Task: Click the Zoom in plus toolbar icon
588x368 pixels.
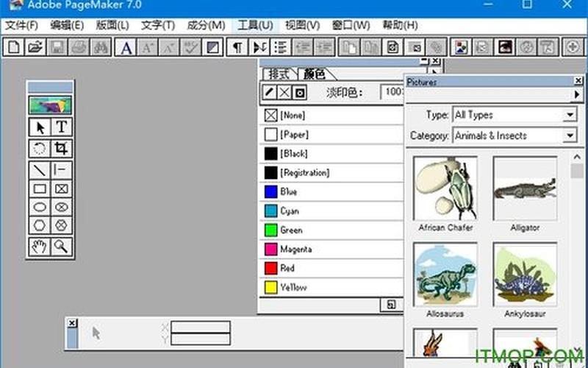Action: coord(573,47)
